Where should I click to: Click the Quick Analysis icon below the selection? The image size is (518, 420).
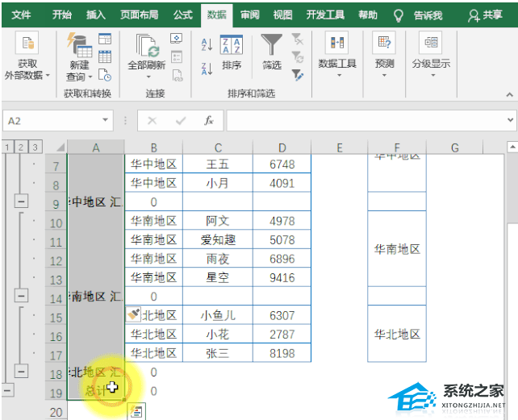point(136,411)
